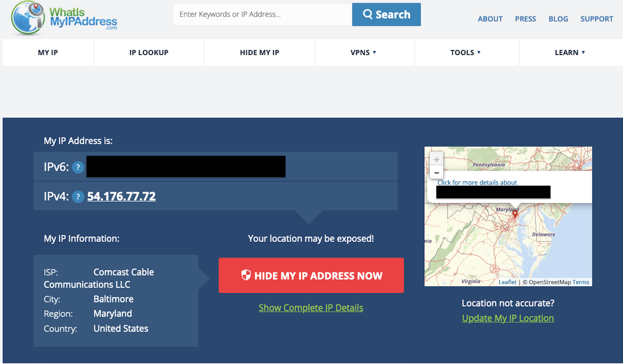Zoom in on the map

pos(436,160)
